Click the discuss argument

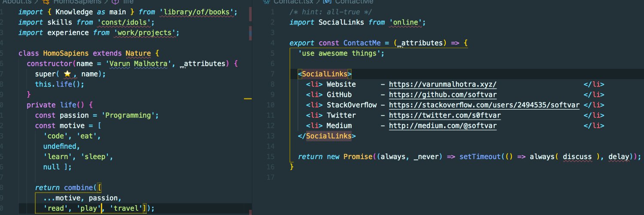577,157
